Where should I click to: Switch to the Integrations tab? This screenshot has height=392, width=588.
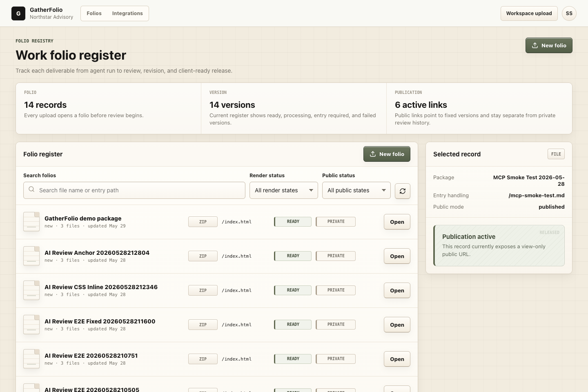[127, 13]
